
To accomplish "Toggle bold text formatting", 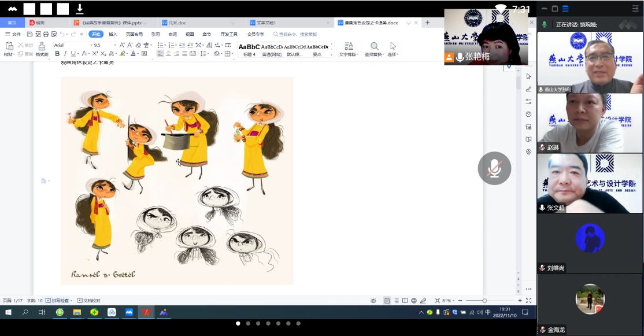I will [x=57, y=54].
